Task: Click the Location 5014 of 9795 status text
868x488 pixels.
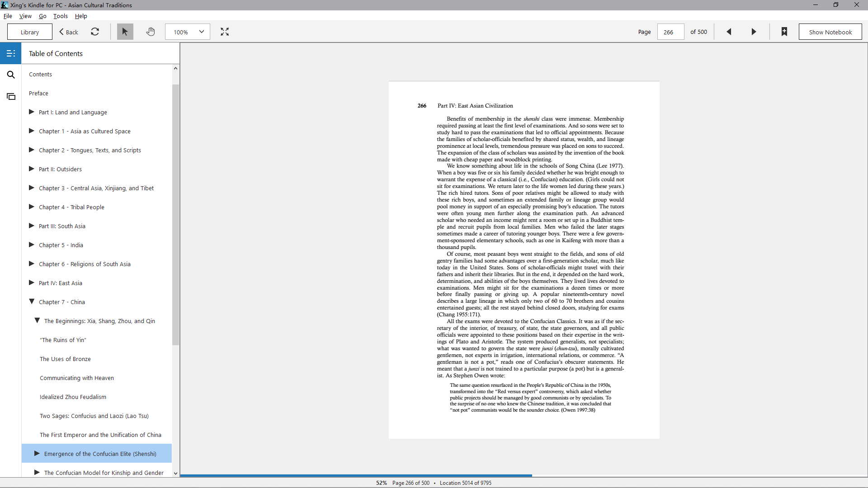Action: [466, 483]
